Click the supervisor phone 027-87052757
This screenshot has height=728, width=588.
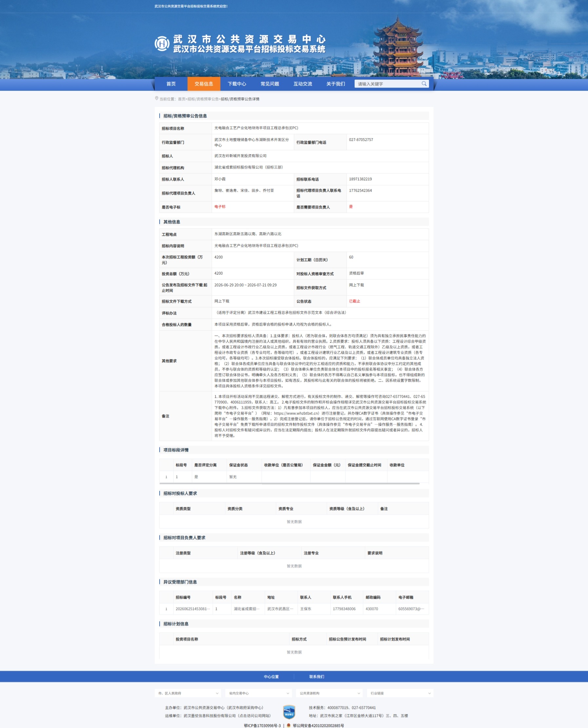point(361,140)
